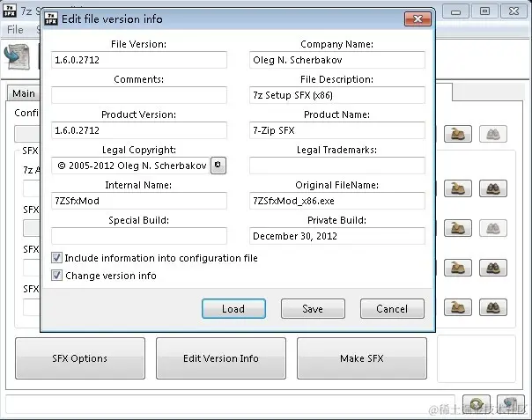Click the main window title bar app icon
The image size is (532, 420).
[10, 11]
